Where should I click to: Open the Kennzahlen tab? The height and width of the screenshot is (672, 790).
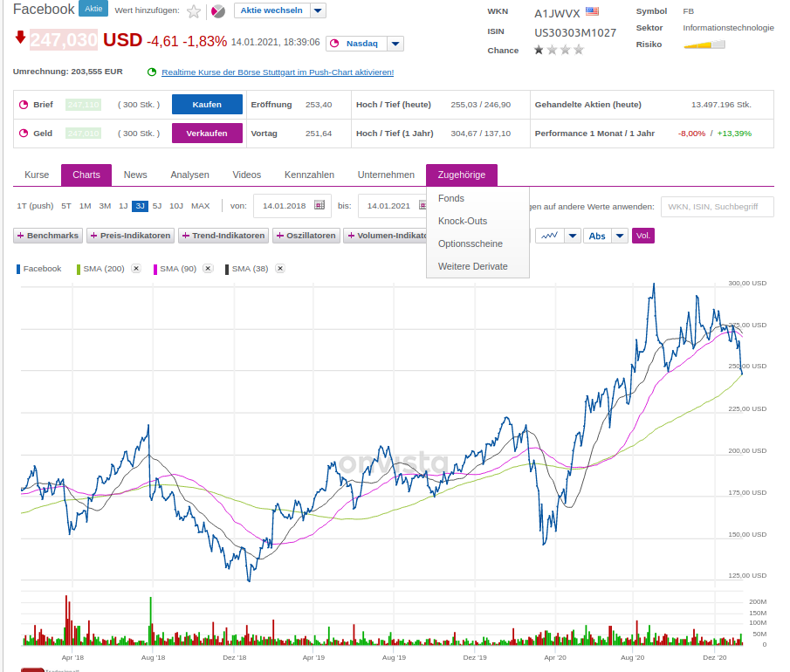click(309, 175)
